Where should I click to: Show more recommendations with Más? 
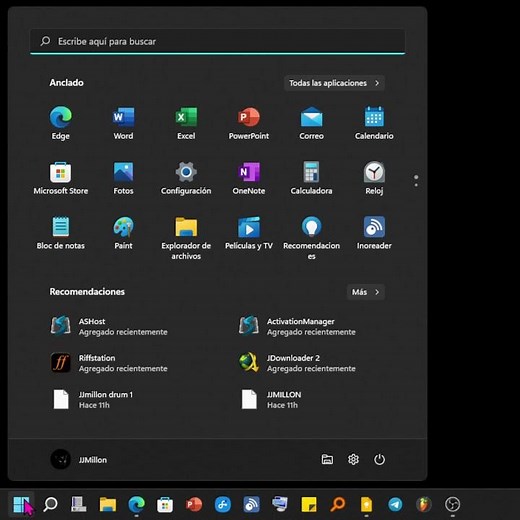tap(366, 292)
